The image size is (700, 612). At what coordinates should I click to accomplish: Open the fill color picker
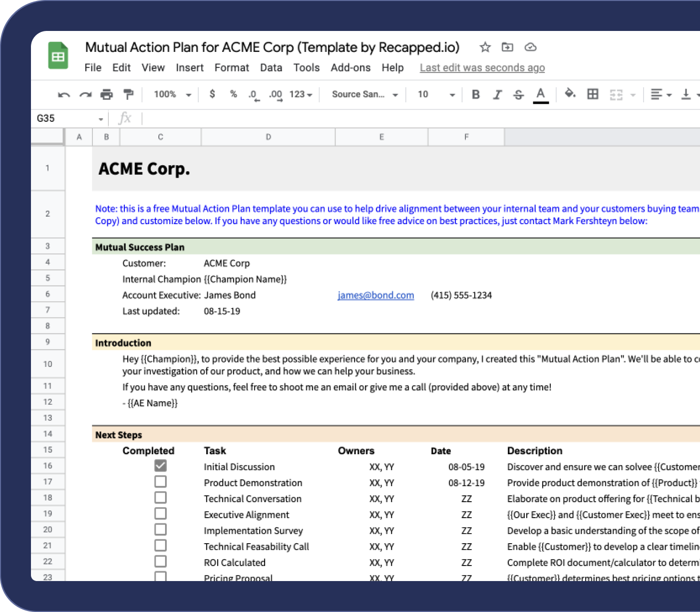570,93
